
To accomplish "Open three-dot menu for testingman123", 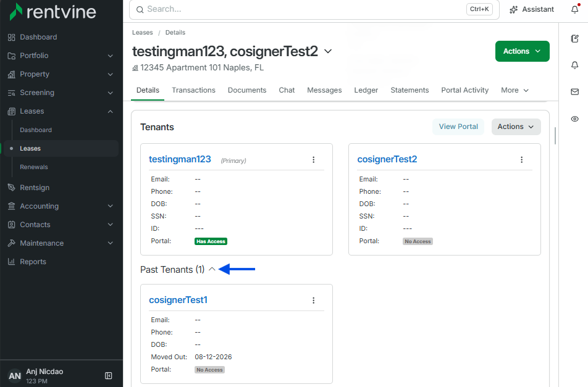I will point(314,160).
